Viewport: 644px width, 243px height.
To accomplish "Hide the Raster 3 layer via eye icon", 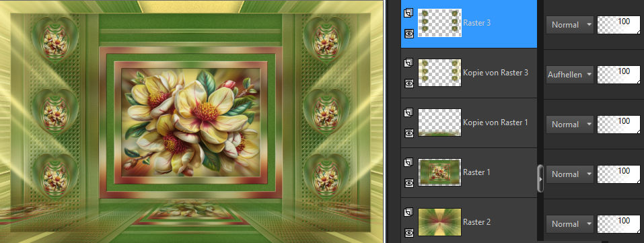I will (408, 33).
